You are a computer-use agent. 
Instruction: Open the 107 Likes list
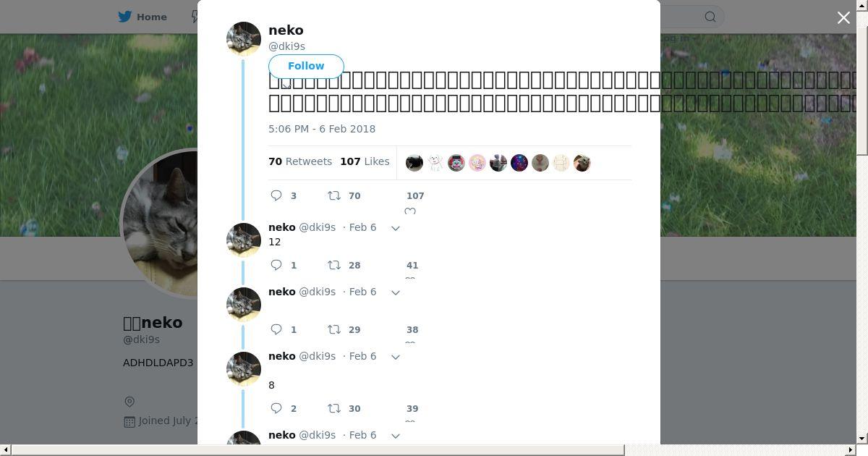[365, 161]
